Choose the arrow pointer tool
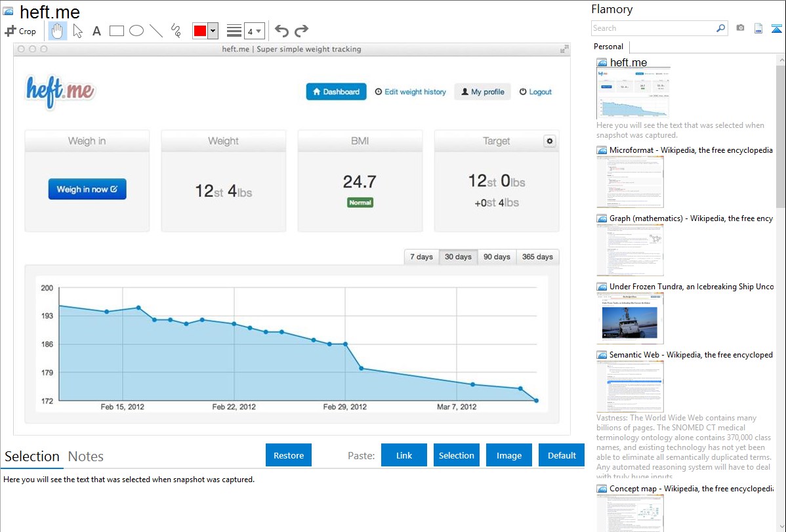 click(77, 31)
